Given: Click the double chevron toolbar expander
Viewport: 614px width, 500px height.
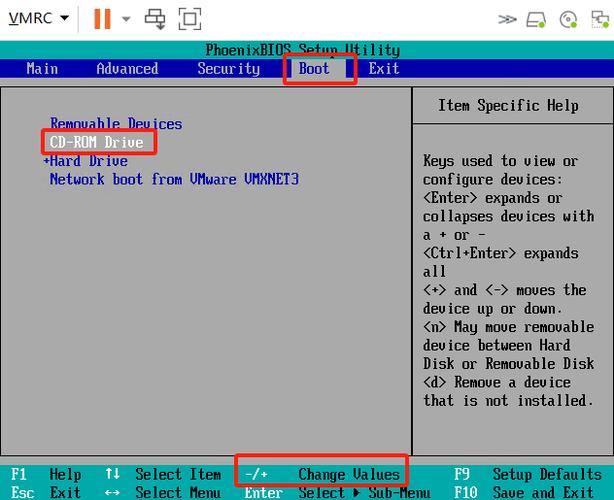Looking at the screenshot, I should tap(508, 18).
